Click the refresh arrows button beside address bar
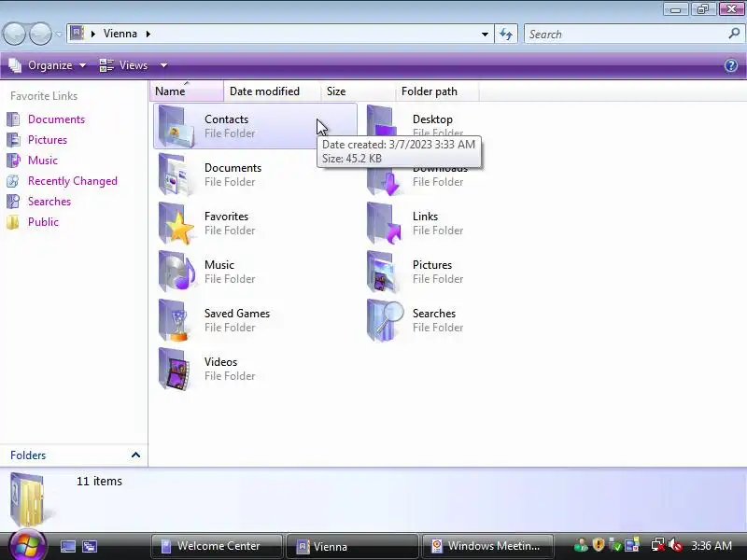The height and width of the screenshot is (560, 747). pyautogui.click(x=506, y=34)
